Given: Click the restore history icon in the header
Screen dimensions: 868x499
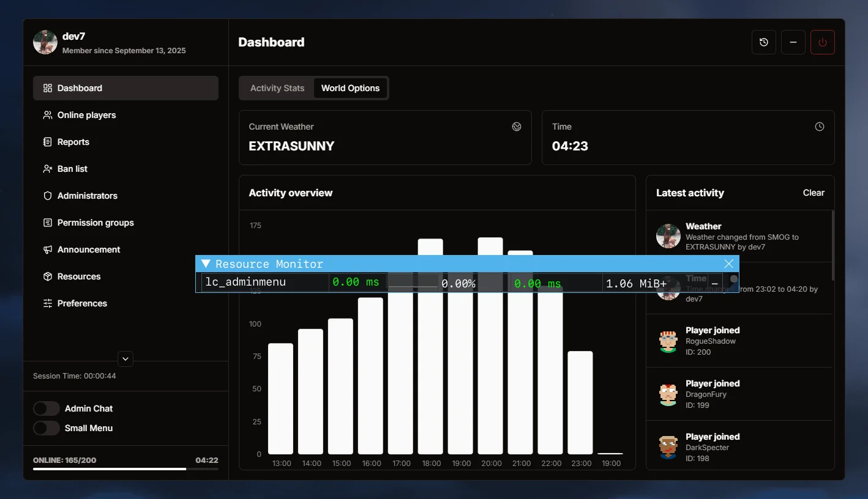Looking at the screenshot, I should pos(763,42).
